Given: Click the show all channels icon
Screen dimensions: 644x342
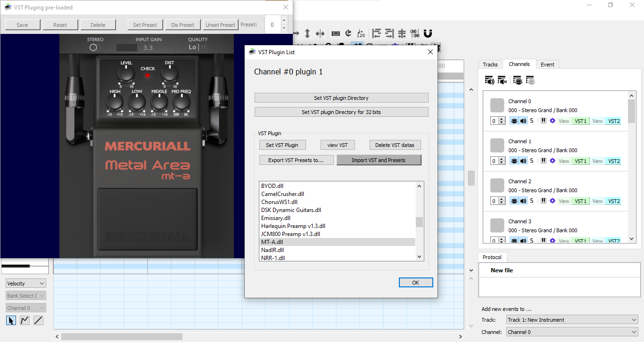Looking at the screenshot, I should coord(518,81).
